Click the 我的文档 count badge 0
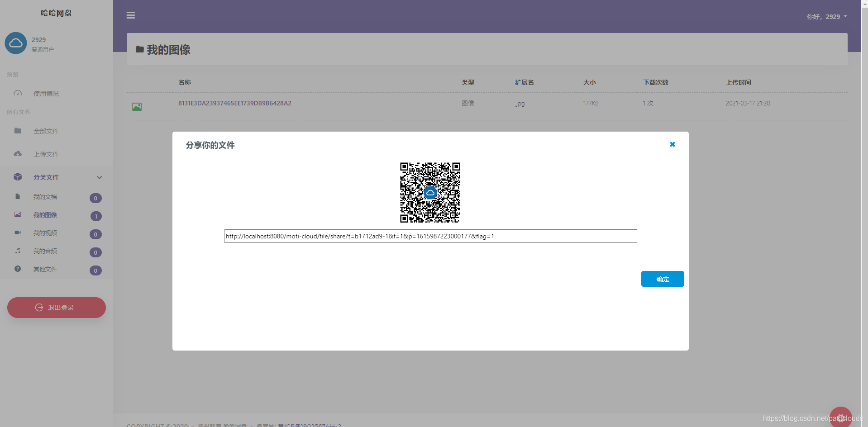868x427 pixels. (x=95, y=198)
